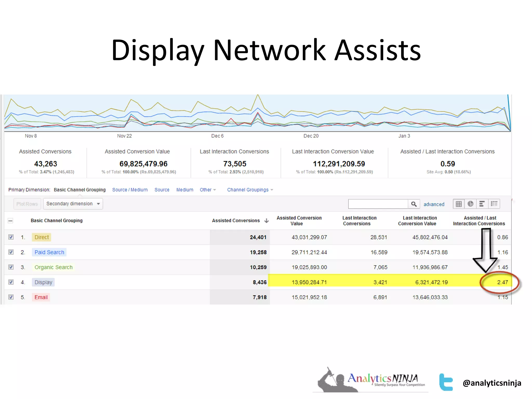Uncheck the Display row checkbox
This screenshot has width=532, height=399.
(x=11, y=282)
